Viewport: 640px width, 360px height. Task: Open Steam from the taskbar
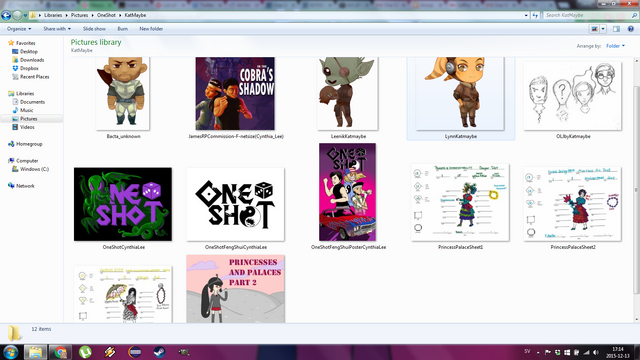159,352
